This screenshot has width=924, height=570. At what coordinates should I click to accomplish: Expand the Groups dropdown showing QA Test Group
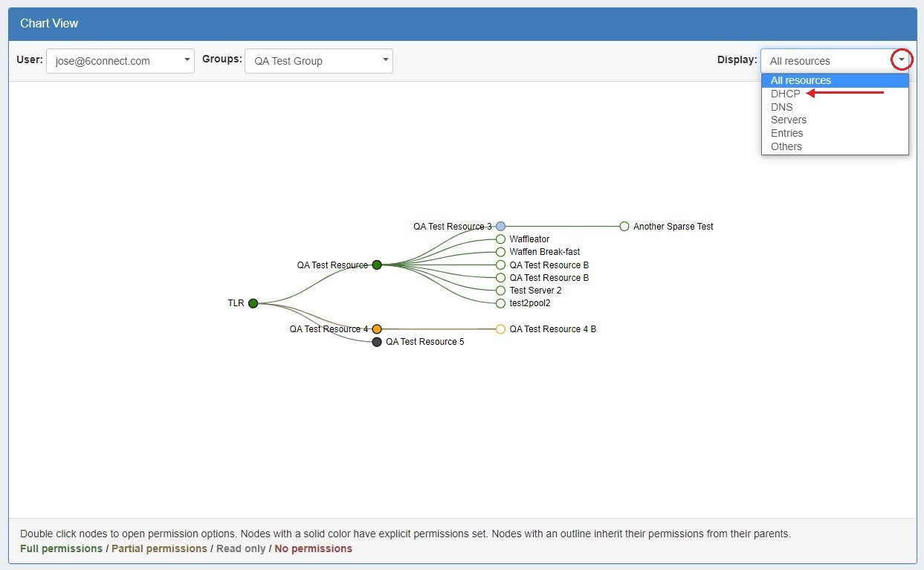(x=318, y=61)
